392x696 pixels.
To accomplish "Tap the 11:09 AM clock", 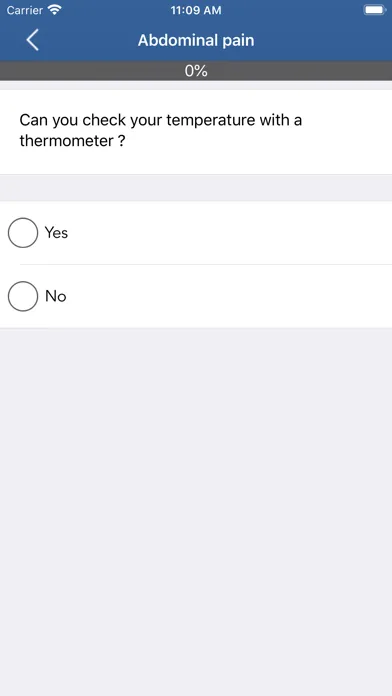I will [196, 10].
